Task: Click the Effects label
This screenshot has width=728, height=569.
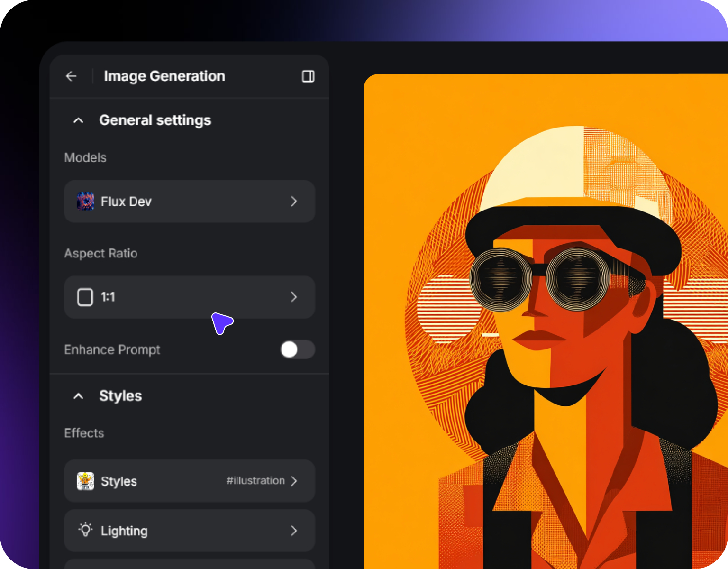Action: [84, 433]
